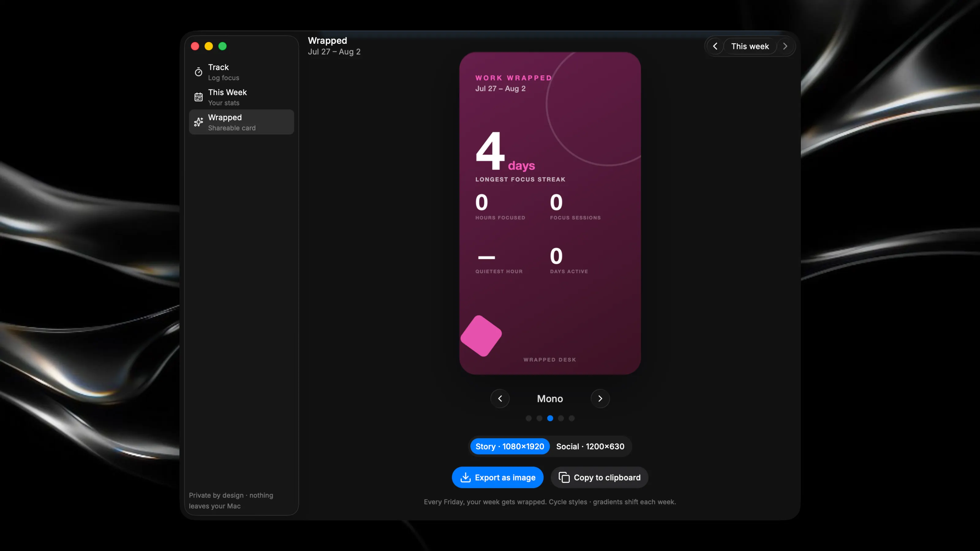980x551 pixels.
Task: Click the Wrapped page title
Action: coord(327,41)
